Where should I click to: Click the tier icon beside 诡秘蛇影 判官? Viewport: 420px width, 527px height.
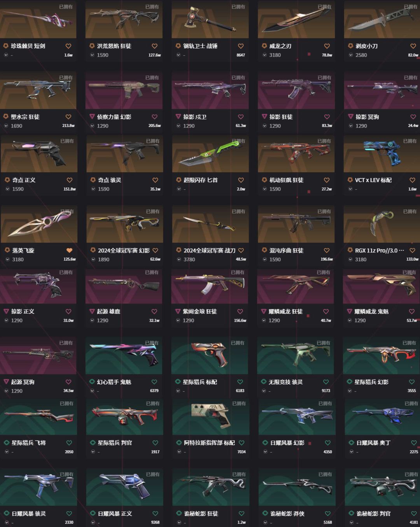[x=352, y=513]
